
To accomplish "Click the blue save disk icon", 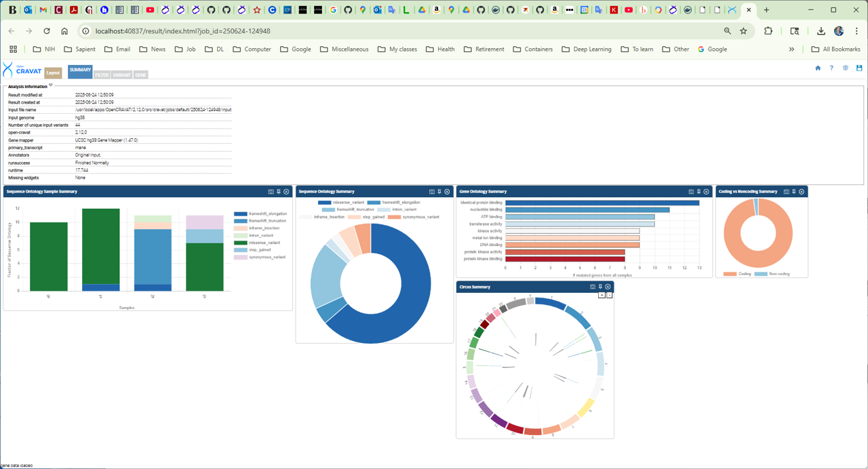I will tap(859, 68).
